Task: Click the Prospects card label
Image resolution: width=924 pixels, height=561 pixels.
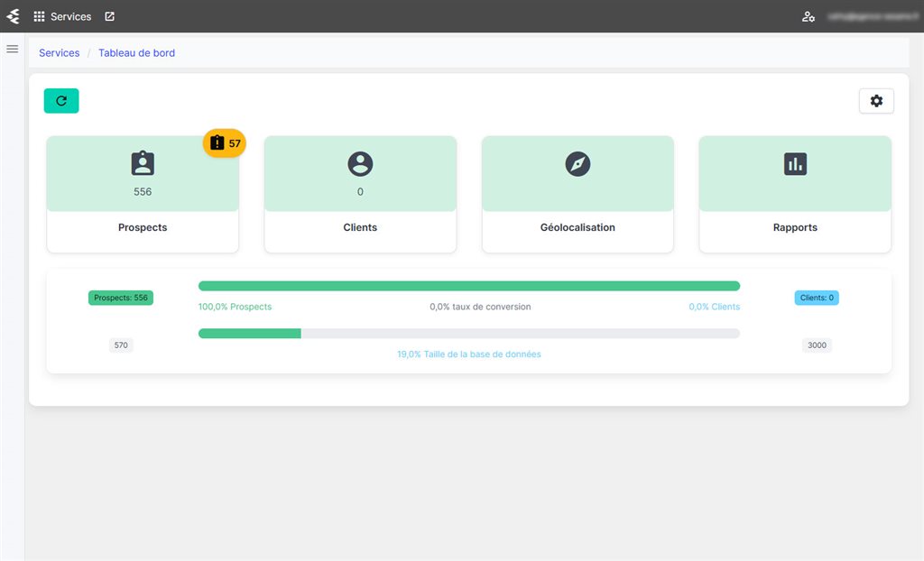Action: click(x=143, y=227)
